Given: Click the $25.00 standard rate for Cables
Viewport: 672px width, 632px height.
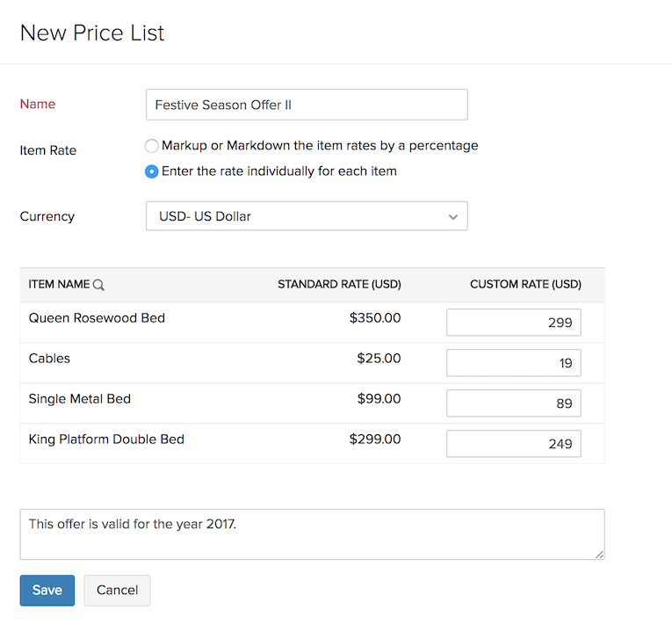Looking at the screenshot, I should pos(379,359).
